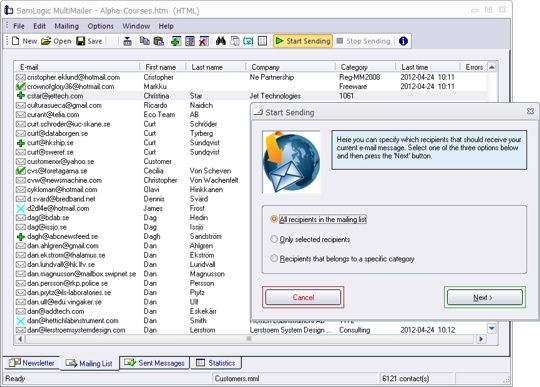Click the list's scroll up arrow

point(492,67)
